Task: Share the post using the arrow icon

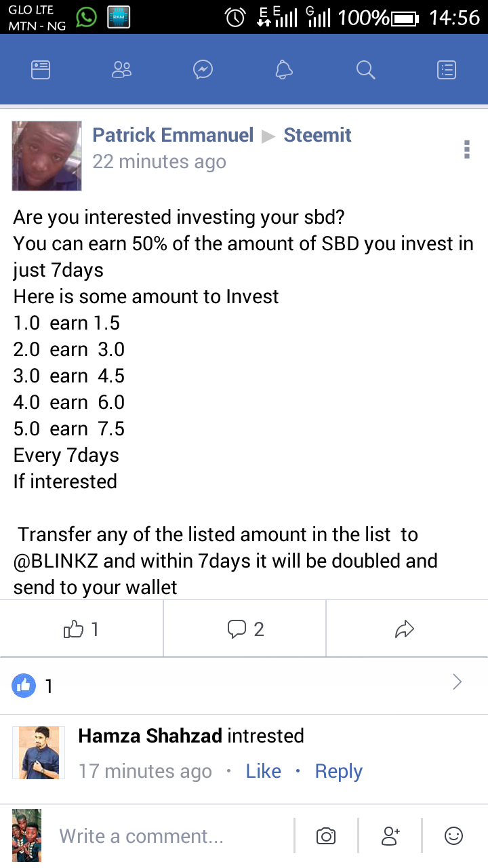Action: pyautogui.click(x=404, y=629)
